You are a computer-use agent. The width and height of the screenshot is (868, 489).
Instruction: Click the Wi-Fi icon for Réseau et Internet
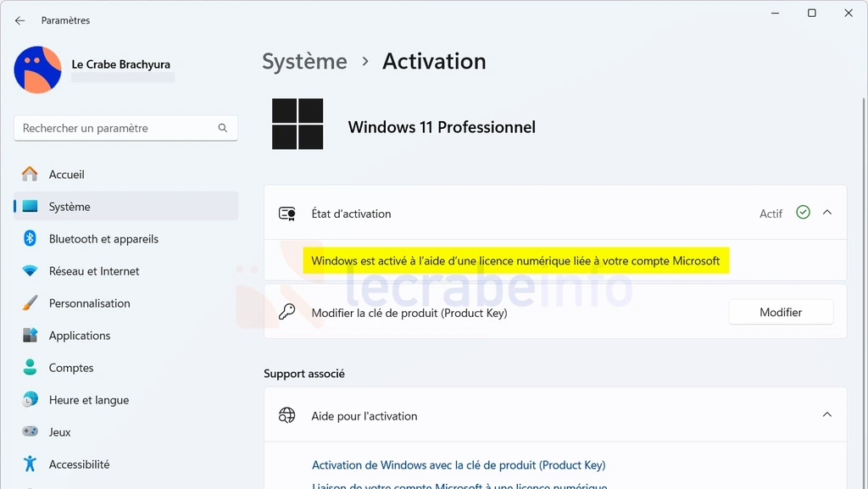pyautogui.click(x=30, y=271)
